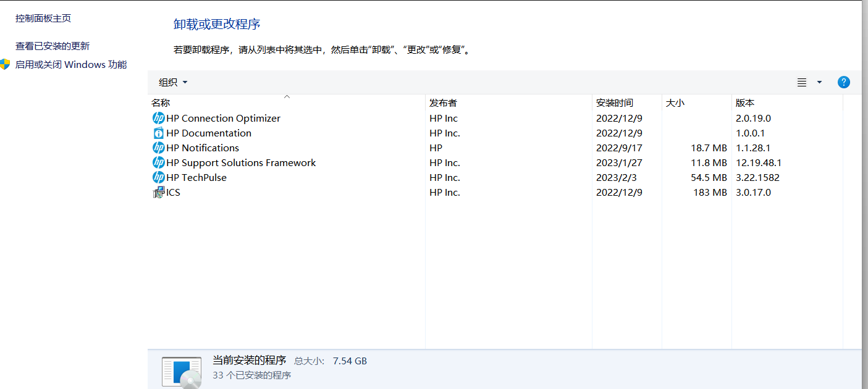Click the HP Notifications program icon
This screenshot has width=868, height=389.
pyautogui.click(x=159, y=148)
